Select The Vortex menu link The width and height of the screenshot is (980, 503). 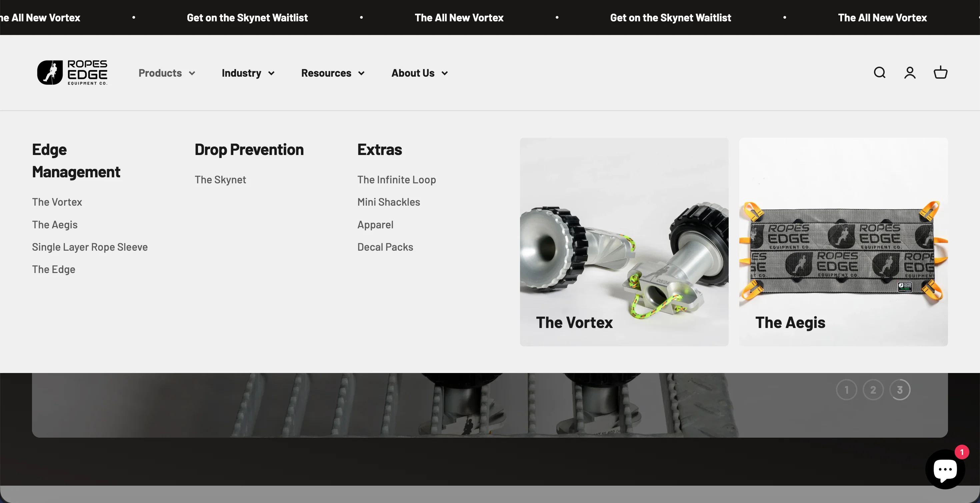pos(57,202)
